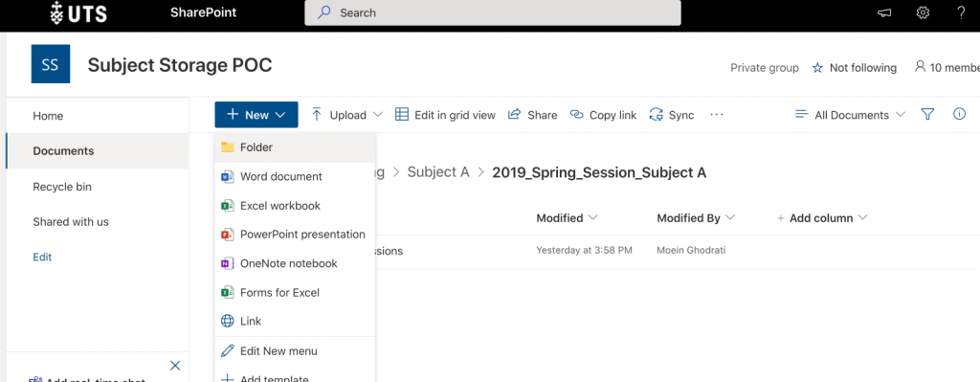Image resolution: width=980 pixels, height=382 pixels.
Task: Click the New dropdown button
Action: coord(256,115)
